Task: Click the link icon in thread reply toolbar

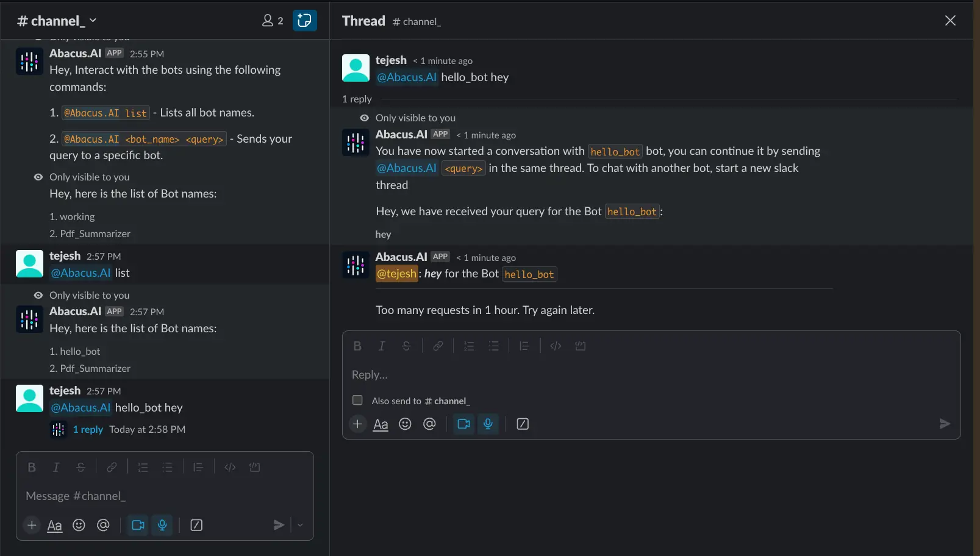Action: click(x=438, y=346)
